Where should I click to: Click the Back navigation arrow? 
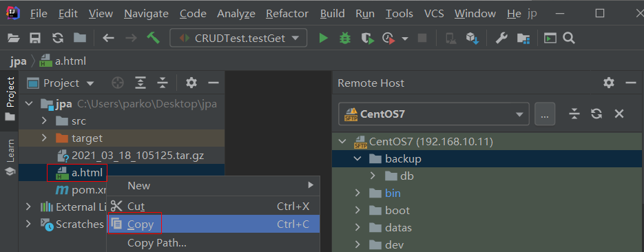pos(108,38)
